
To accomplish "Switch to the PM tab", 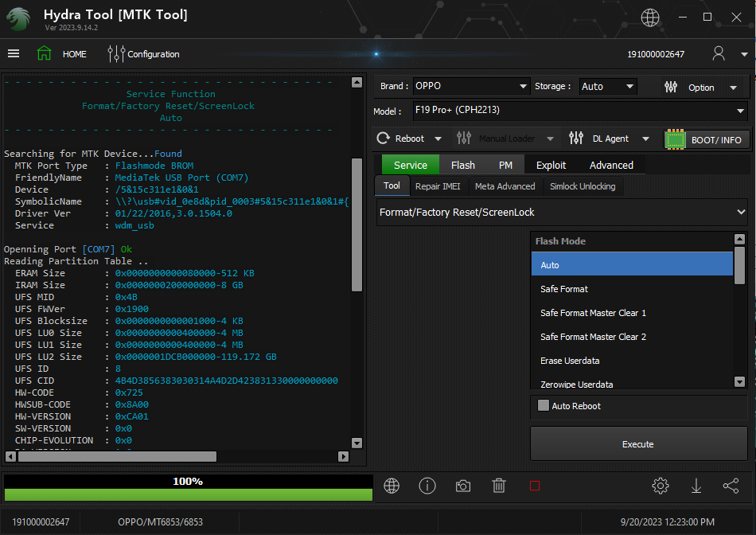I will [x=505, y=165].
